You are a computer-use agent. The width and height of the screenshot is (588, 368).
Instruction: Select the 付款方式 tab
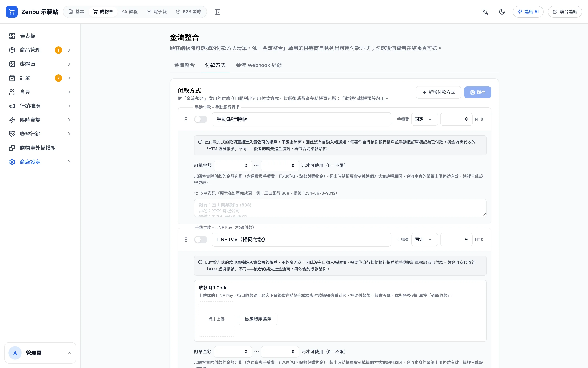[215, 65]
